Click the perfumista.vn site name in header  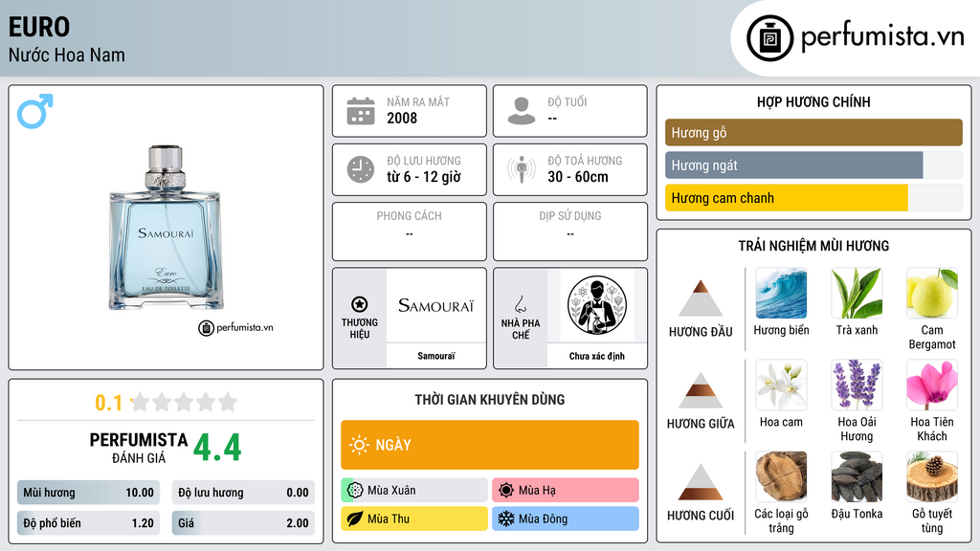click(x=882, y=36)
